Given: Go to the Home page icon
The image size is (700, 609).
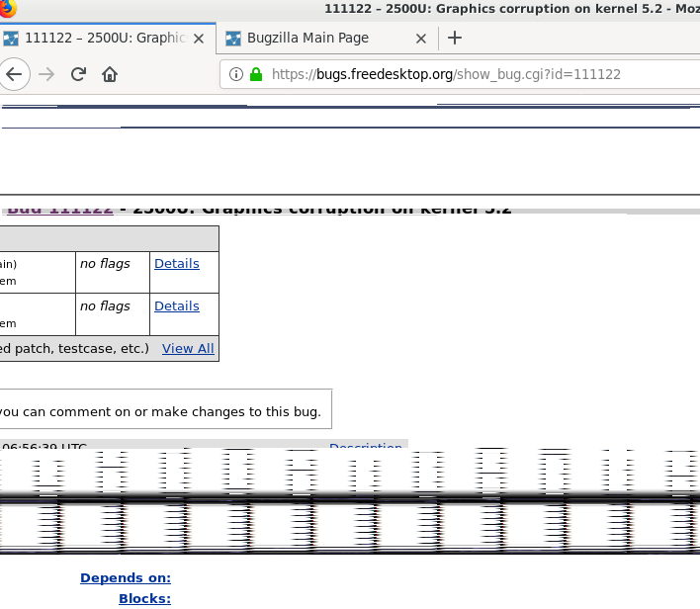Looking at the screenshot, I should tap(110, 74).
